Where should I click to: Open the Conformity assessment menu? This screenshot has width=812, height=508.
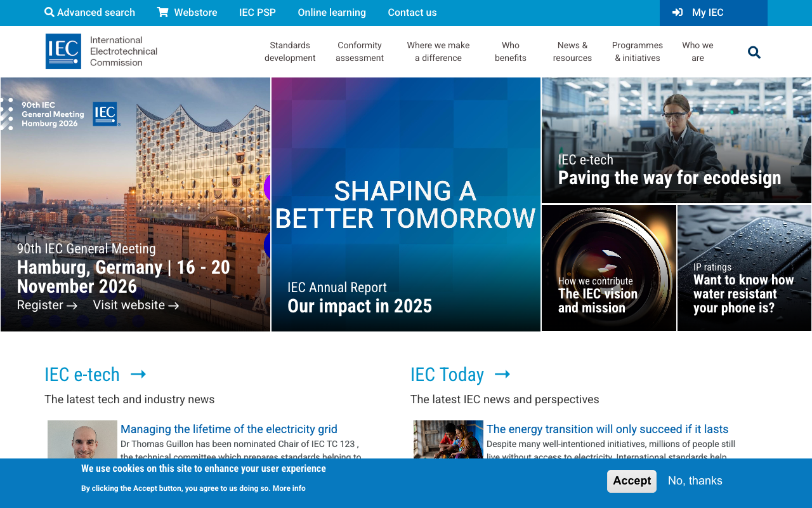pyautogui.click(x=360, y=51)
